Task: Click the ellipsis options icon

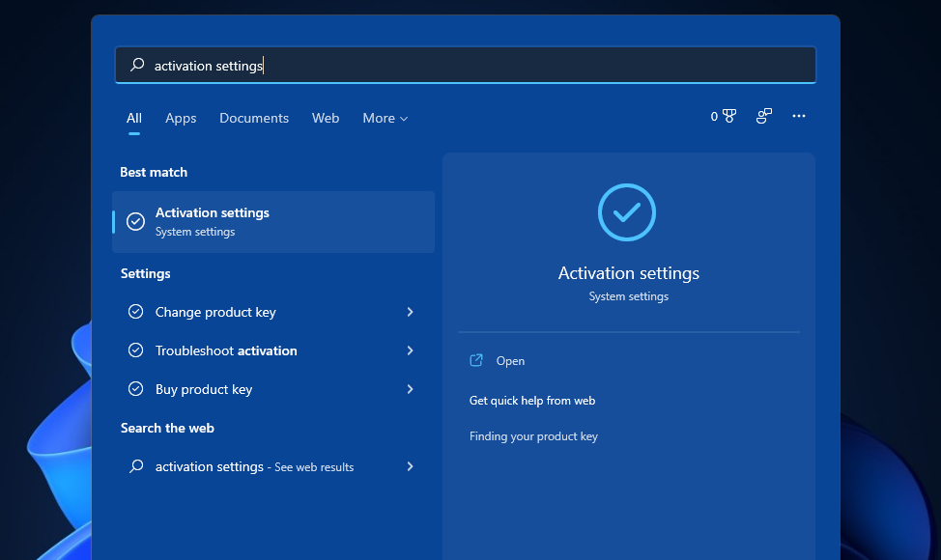Action: (x=799, y=116)
